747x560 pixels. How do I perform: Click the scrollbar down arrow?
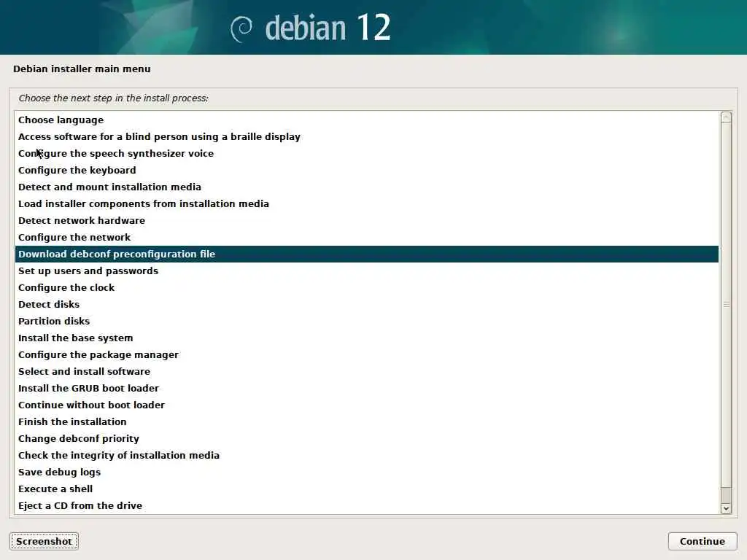point(726,508)
